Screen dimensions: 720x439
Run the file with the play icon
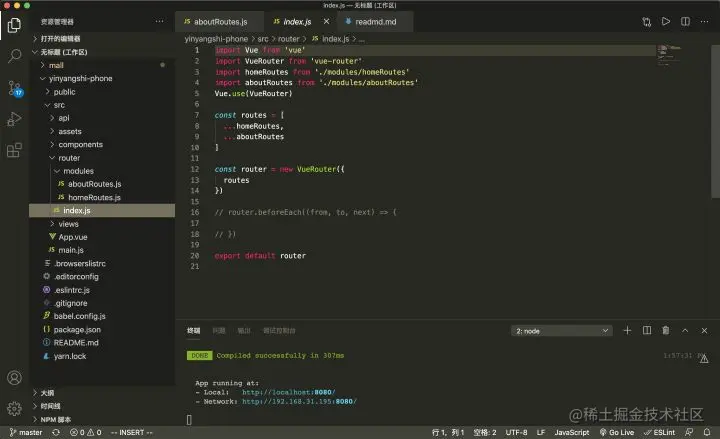[666, 22]
